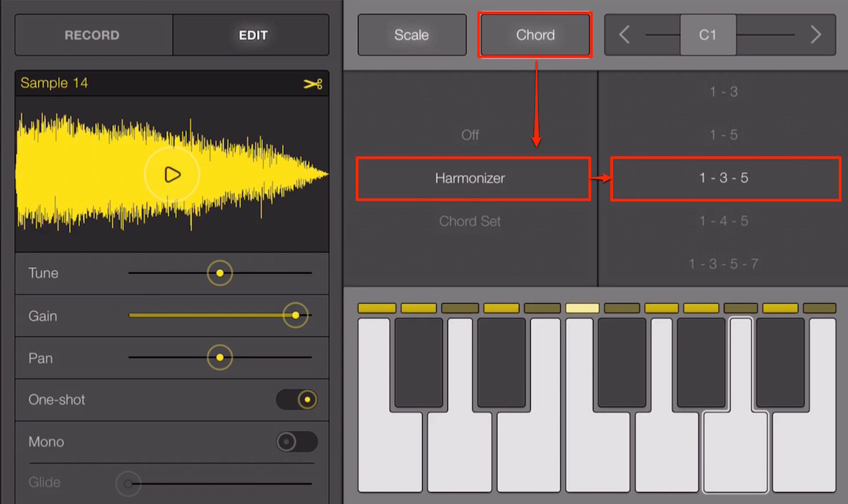
Task: Click the Sample 14 name label
Action: coord(54,83)
